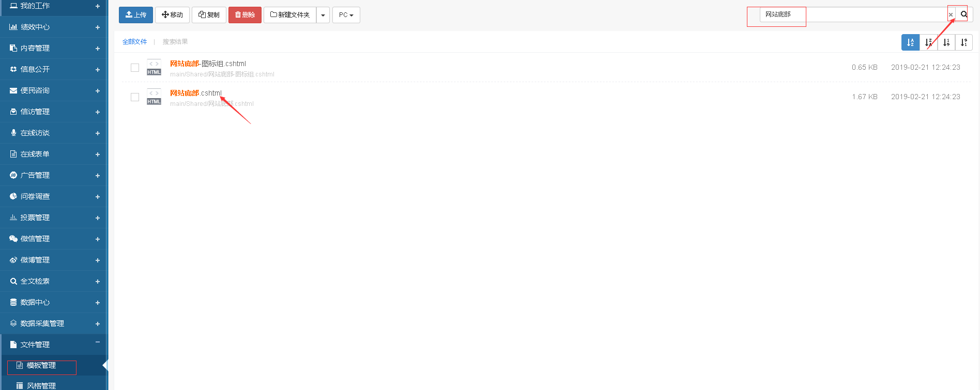The width and height of the screenshot is (980, 390).
Task: Expand the 内容管理 sidebar menu
Action: 97,48
